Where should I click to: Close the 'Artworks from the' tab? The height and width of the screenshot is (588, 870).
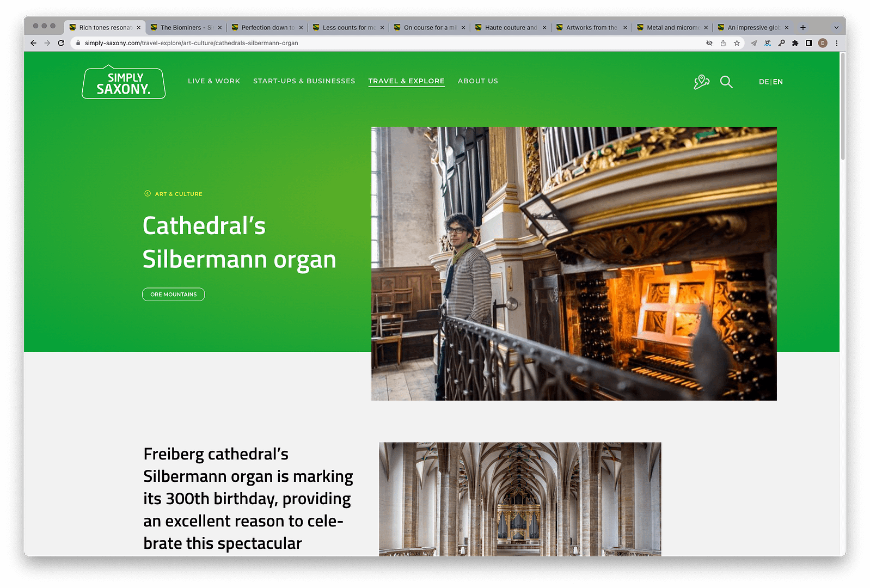(625, 27)
